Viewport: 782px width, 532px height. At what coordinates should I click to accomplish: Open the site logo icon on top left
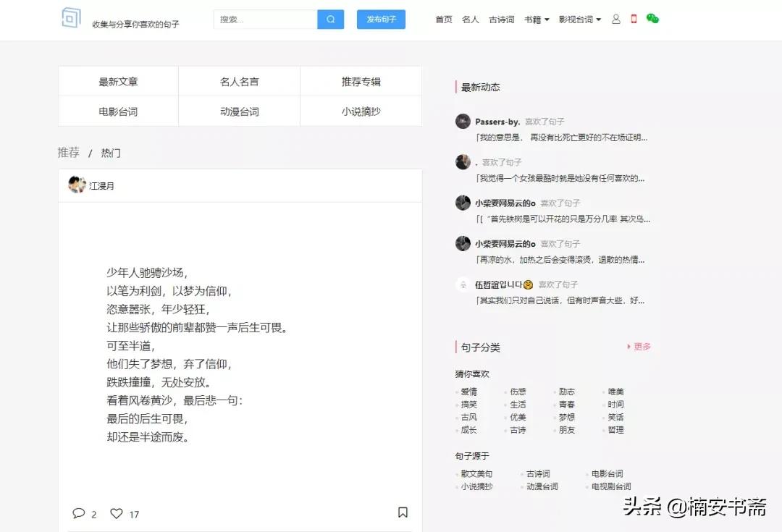pos(71,17)
